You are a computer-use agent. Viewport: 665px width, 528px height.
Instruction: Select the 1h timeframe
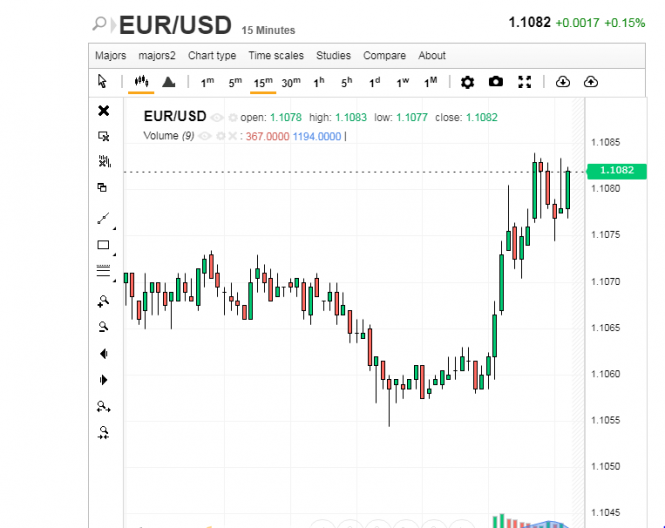click(x=319, y=82)
